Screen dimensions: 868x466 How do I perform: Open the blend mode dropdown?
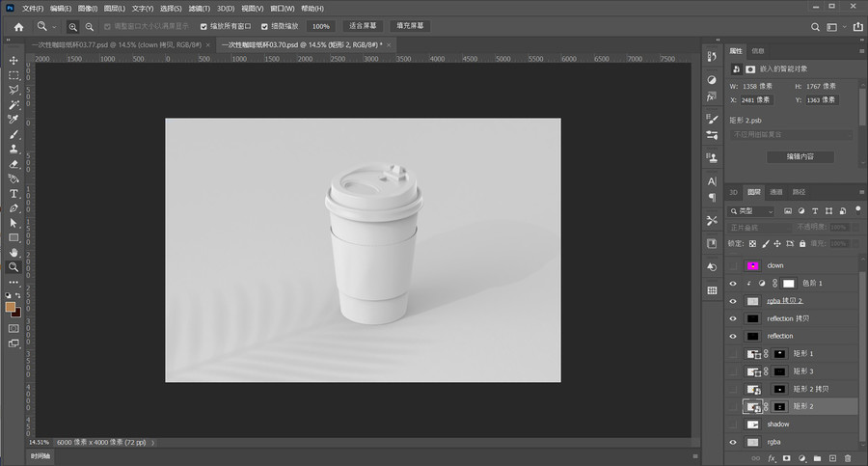click(x=760, y=227)
